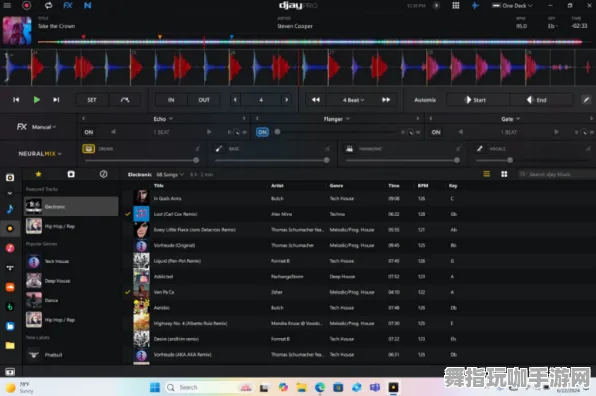Select the Dance genre

(71, 300)
